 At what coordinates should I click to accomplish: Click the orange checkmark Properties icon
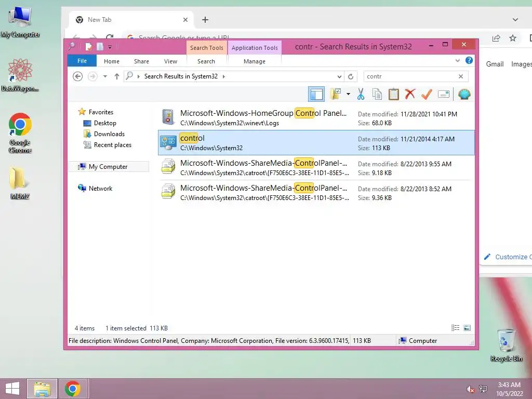click(427, 94)
